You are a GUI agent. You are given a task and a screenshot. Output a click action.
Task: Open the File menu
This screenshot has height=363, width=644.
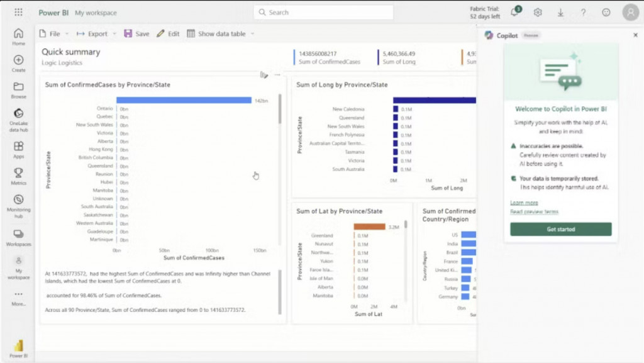50,34
